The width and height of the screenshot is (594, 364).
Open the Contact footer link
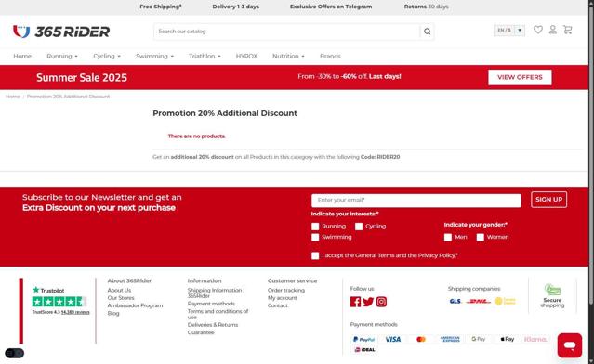pos(278,305)
